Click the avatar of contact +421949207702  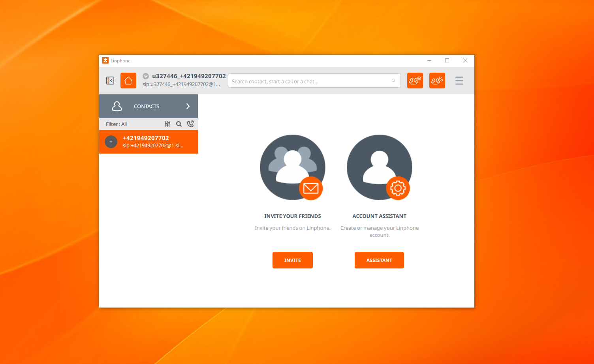[x=111, y=142]
